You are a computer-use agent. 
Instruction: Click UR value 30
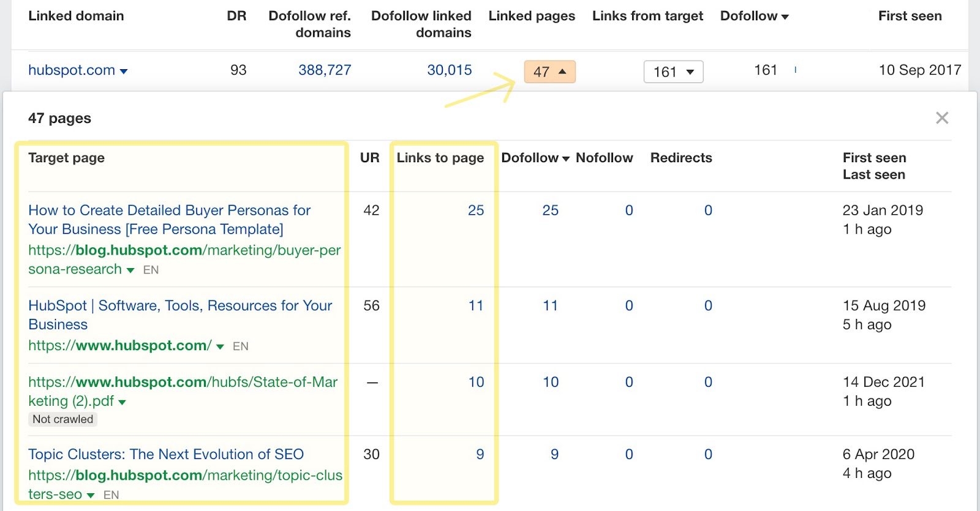click(371, 454)
